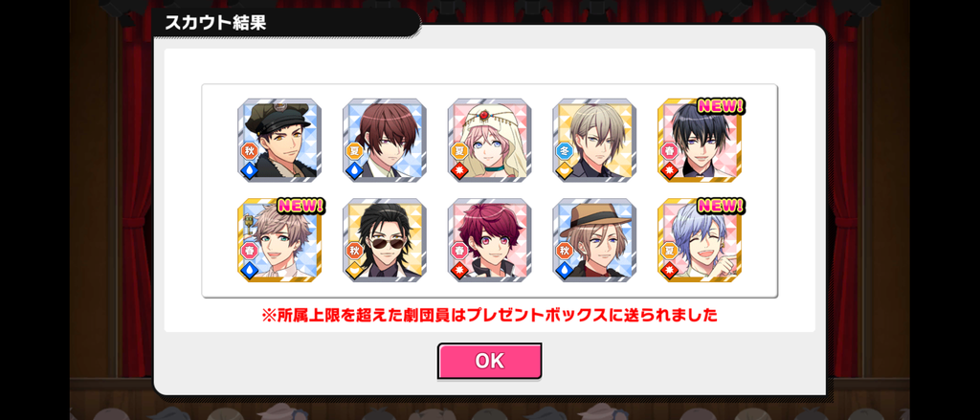Image resolution: width=980 pixels, height=420 pixels.
Task: Click the 秋 badge on conductor card
Action: (250, 150)
